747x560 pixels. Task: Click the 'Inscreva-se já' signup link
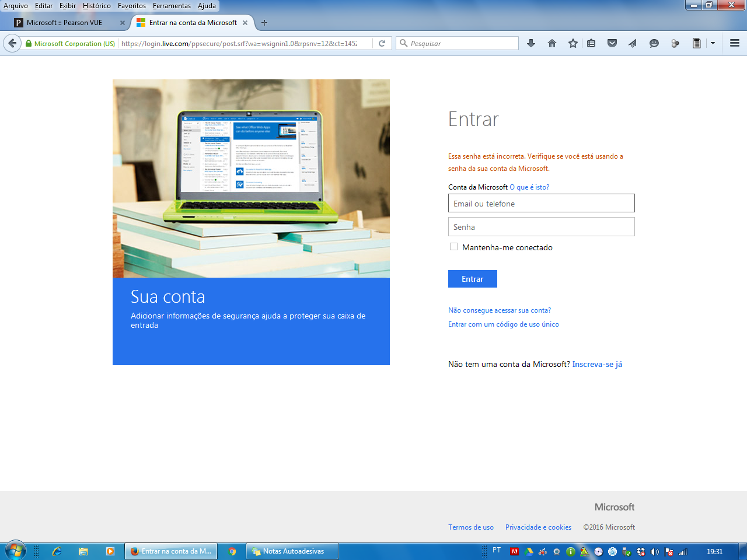(x=597, y=364)
